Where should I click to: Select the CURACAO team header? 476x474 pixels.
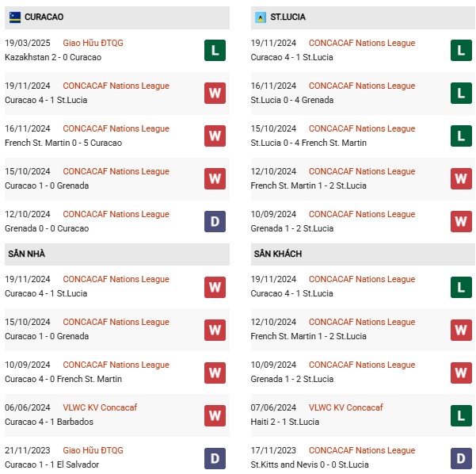pos(44,17)
